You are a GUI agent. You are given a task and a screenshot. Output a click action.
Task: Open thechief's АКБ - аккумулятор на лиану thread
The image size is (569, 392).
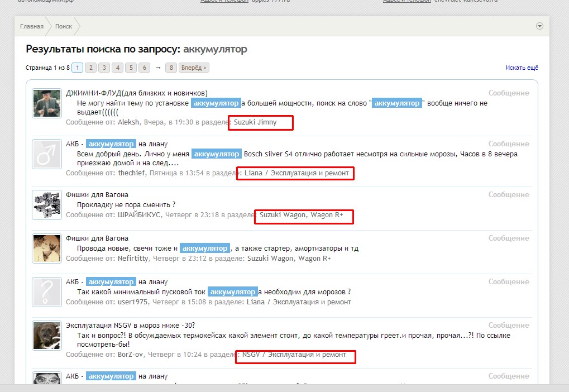pyautogui.click(x=117, y=144)
